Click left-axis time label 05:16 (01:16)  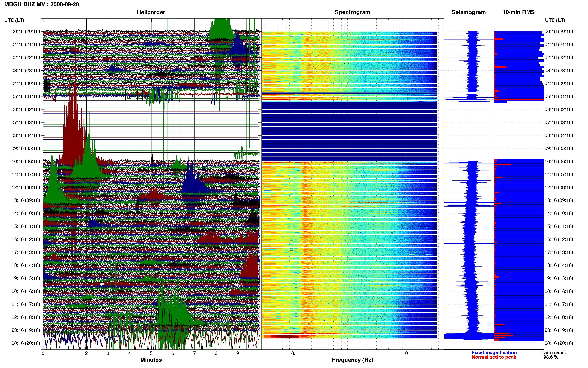[26, 96]
